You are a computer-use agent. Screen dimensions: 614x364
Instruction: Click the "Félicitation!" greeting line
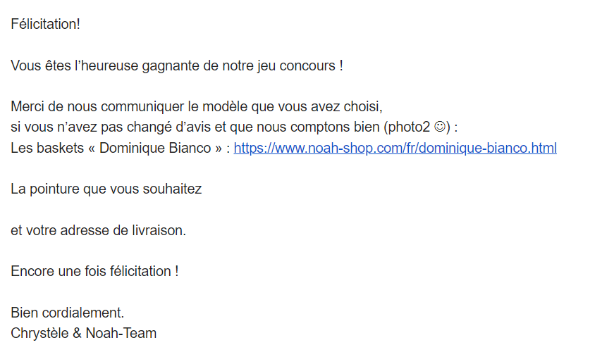pyautogui.click(x=46, y=24)
